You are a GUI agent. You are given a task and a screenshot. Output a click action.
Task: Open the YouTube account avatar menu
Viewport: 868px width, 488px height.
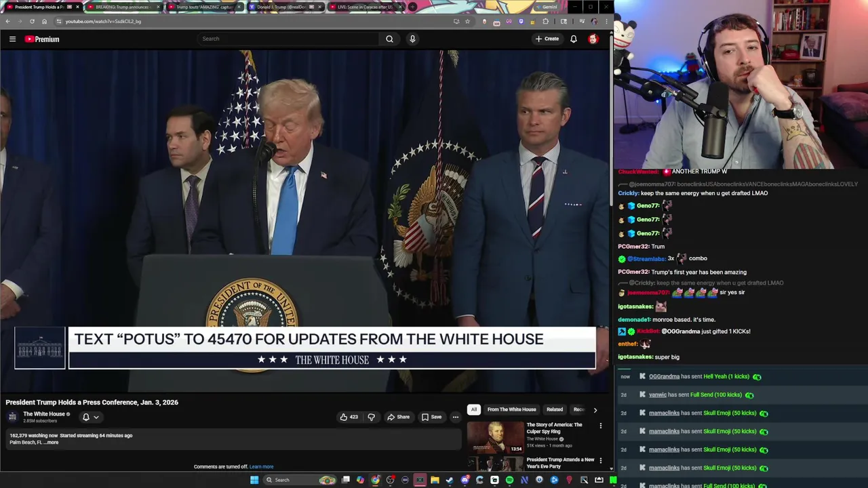(x=593, y=39)
